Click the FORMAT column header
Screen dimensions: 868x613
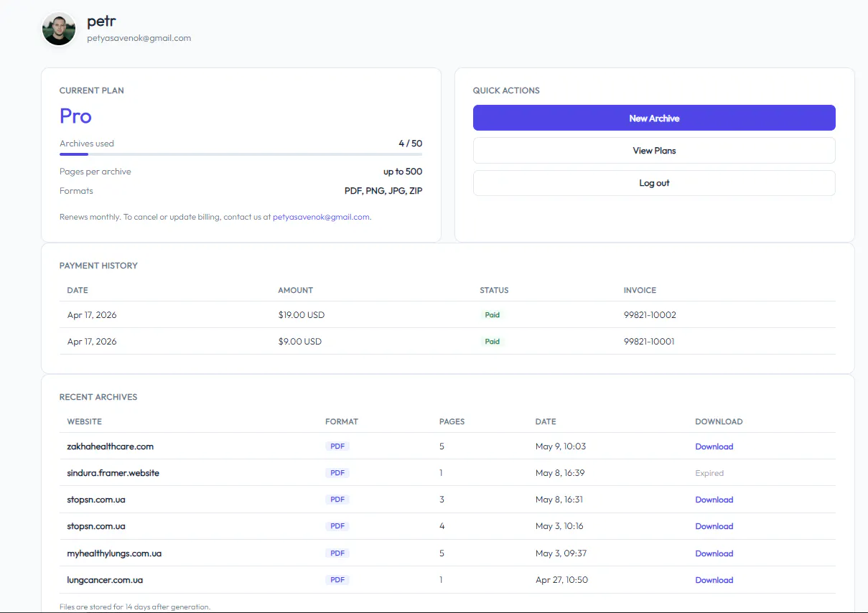pyautogui.click(x=342, y=421)
